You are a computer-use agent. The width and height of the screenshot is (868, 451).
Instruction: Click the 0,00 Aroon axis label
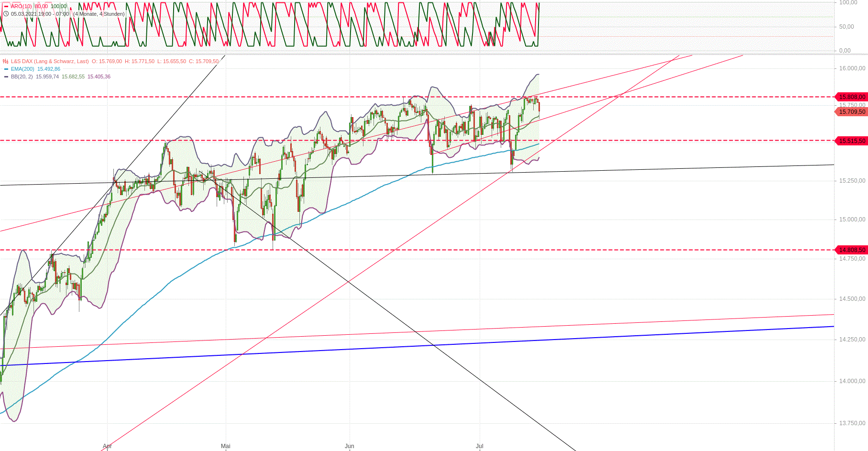[845, 51]
